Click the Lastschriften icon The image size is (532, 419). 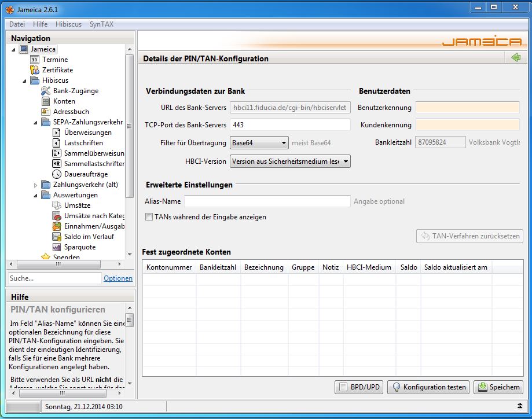click(57, 143)
